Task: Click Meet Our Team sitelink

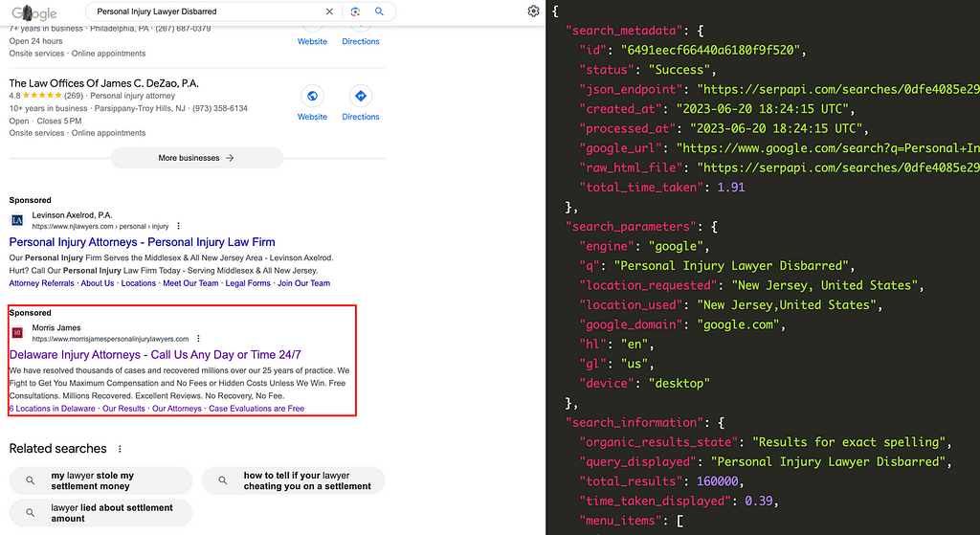Action: click(x=190, y=283)
